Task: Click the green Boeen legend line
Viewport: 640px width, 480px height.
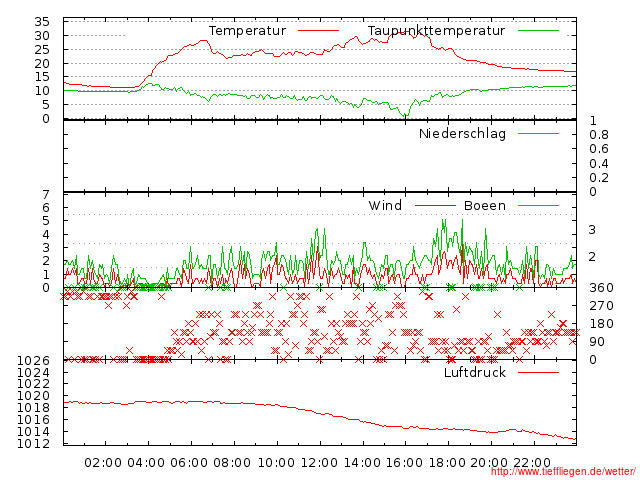Action: 538,206
